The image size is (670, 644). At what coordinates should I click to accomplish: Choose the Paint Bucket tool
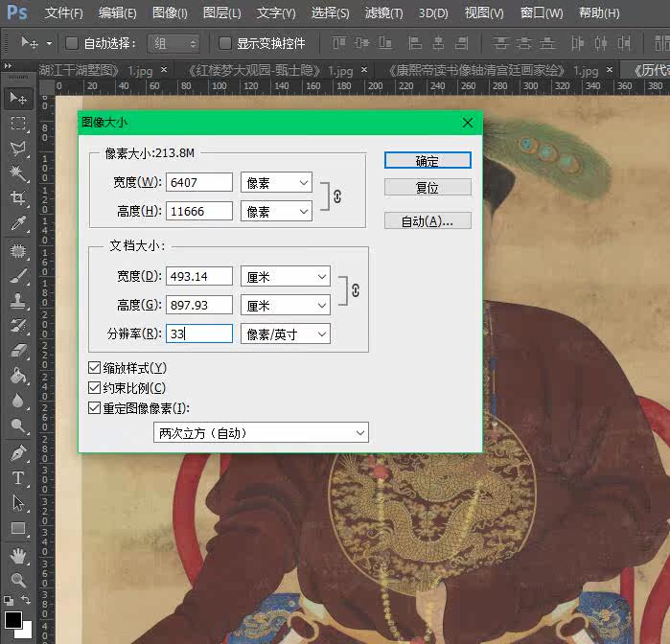[x=18, y=376]
